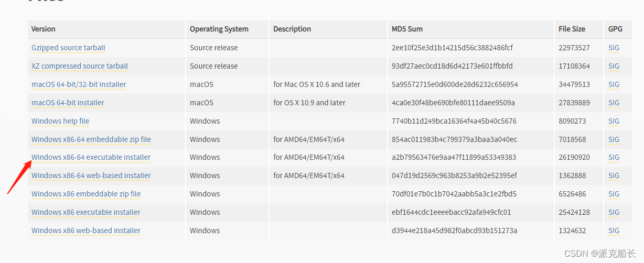The width and height of the screenshot is (644, 263).
Task: Download the XZ compressed source tarball
Action: click(x=80, y=66)
